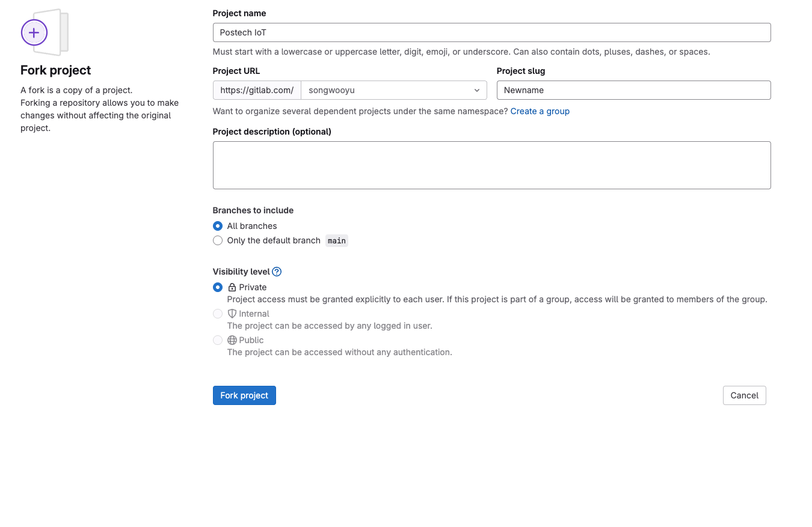
Task: Click into the Project slug field
Action: click(x=634, y=90)
